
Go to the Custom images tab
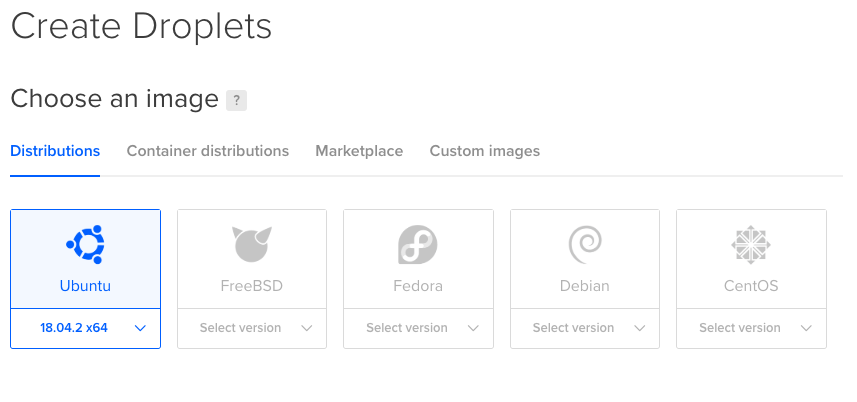(484, 151)
